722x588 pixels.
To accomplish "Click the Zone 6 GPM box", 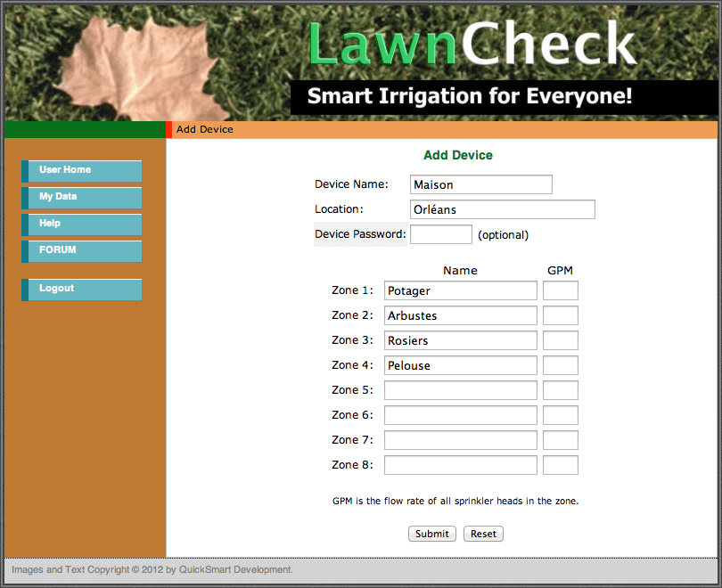I will (x=561, y=415).
